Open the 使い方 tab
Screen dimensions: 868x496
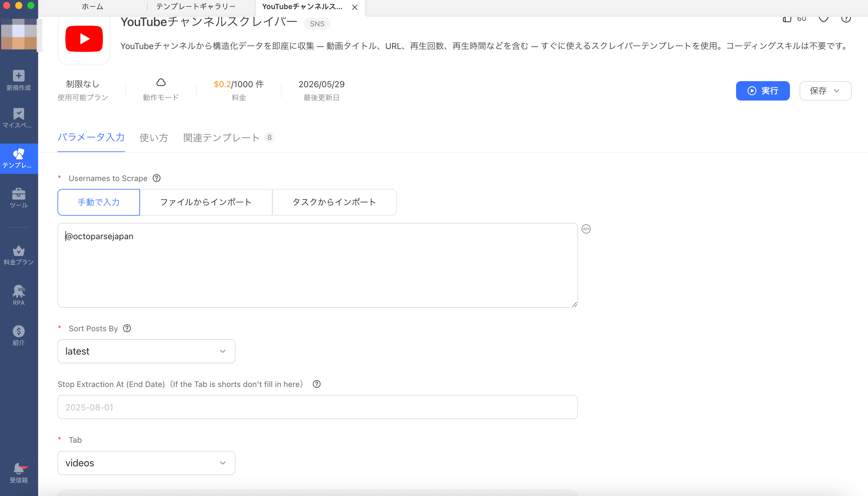(154, 137)
